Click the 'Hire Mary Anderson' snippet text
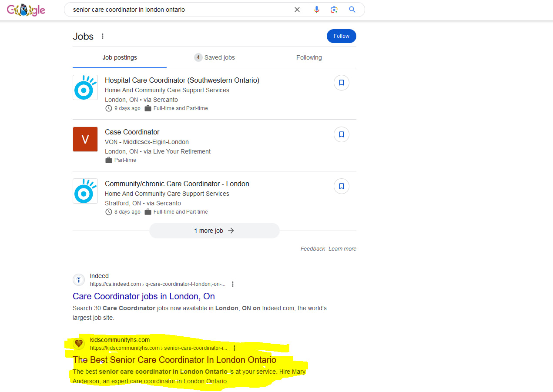This screenshot has width=553, height=392. pos(189,377)
